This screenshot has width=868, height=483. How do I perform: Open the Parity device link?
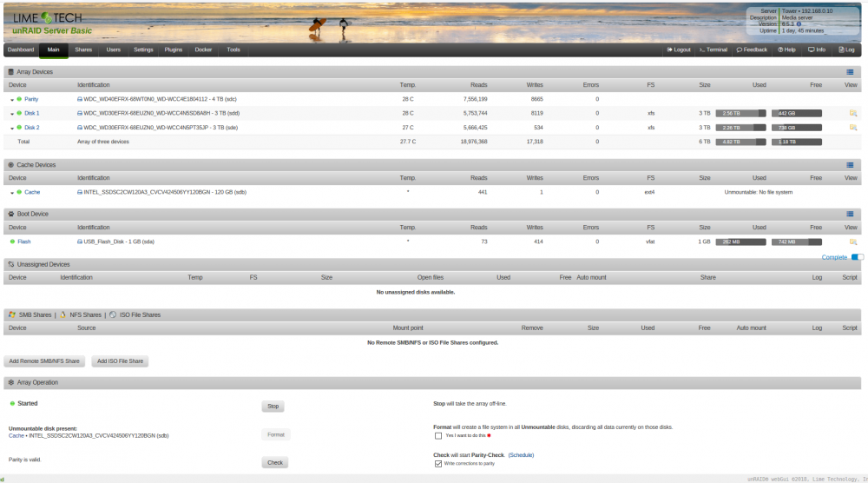pyautogui.click(x=31, y=99)
